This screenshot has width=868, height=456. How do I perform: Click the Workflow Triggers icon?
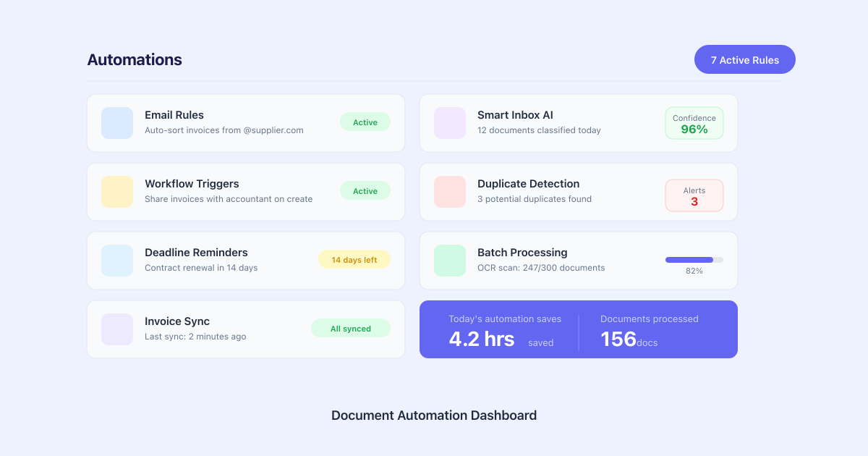[x=116, y=192]
